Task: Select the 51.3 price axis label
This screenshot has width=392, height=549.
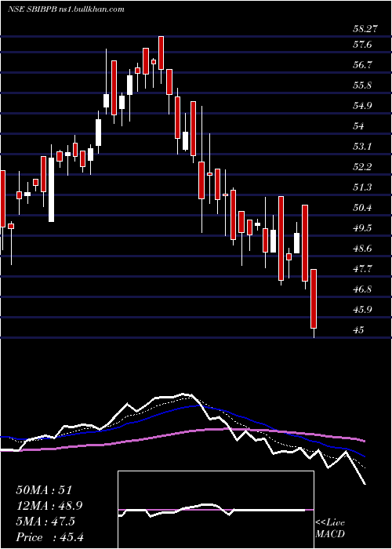Action: point(362,187)
